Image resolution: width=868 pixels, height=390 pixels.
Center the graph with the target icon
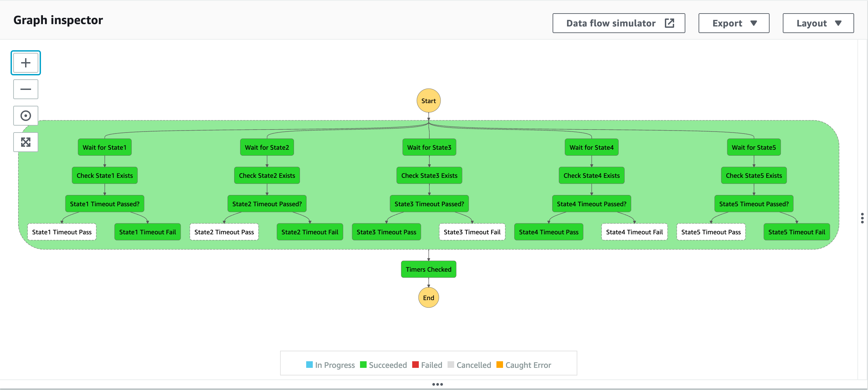click(x=26, y=116)
